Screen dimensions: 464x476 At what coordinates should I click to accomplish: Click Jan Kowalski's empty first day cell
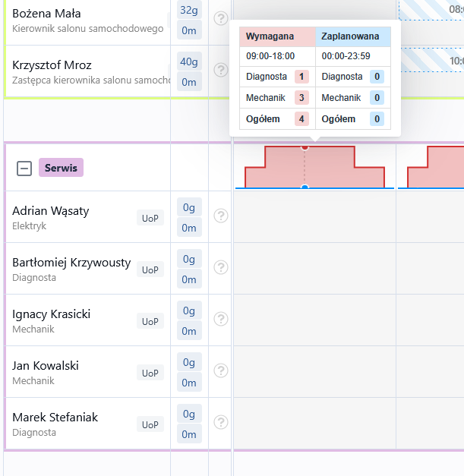point(314,371)
